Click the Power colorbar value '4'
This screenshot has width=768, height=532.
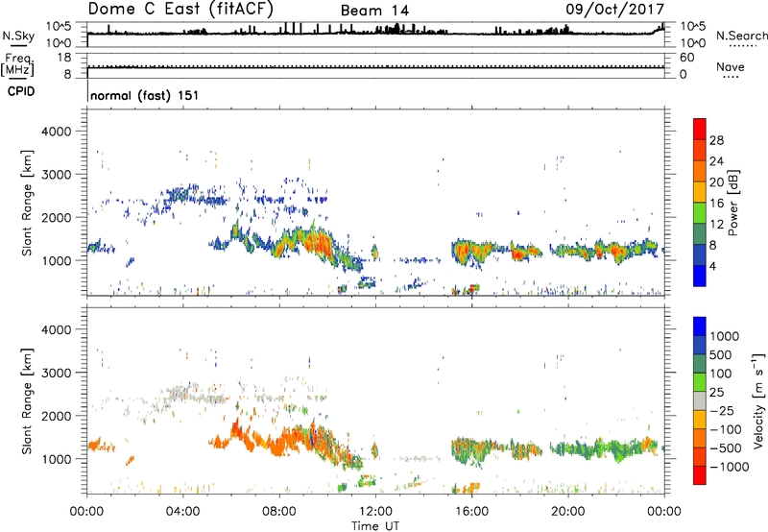(712, 266)
